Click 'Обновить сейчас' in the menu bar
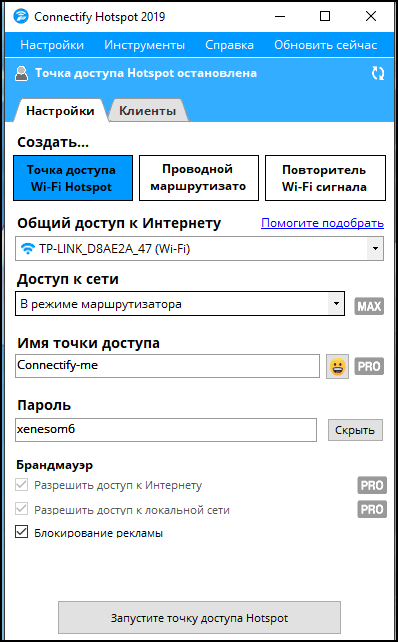Image resolution: width=398 pixels, height=642 pixels. pos(326,45)
